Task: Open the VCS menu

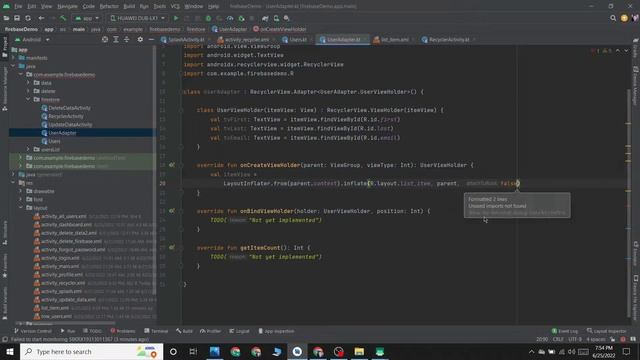Action: tap(175, 7)
